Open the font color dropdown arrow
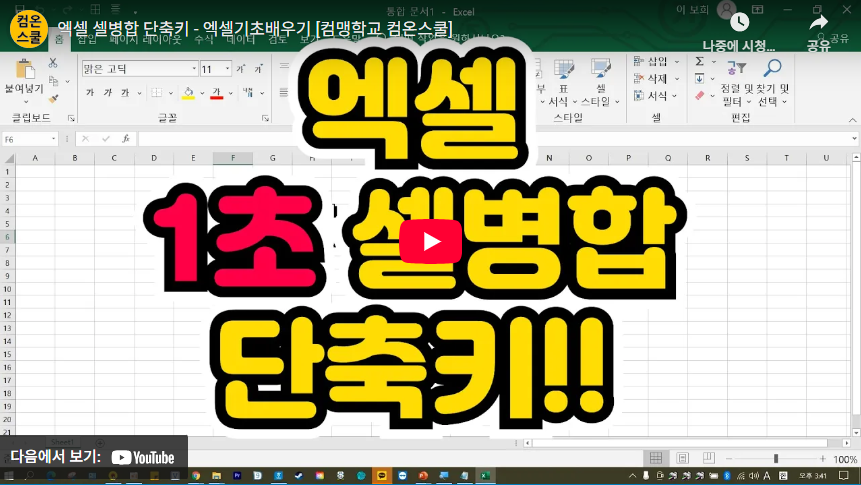The image size is (861, 485). pyautogui.click(x=231, y=93)
